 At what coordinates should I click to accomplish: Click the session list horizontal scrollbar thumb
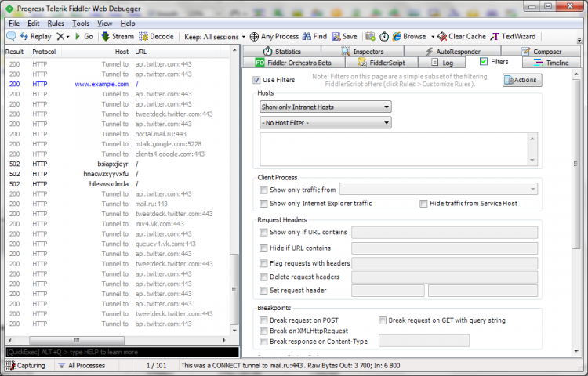77,340
